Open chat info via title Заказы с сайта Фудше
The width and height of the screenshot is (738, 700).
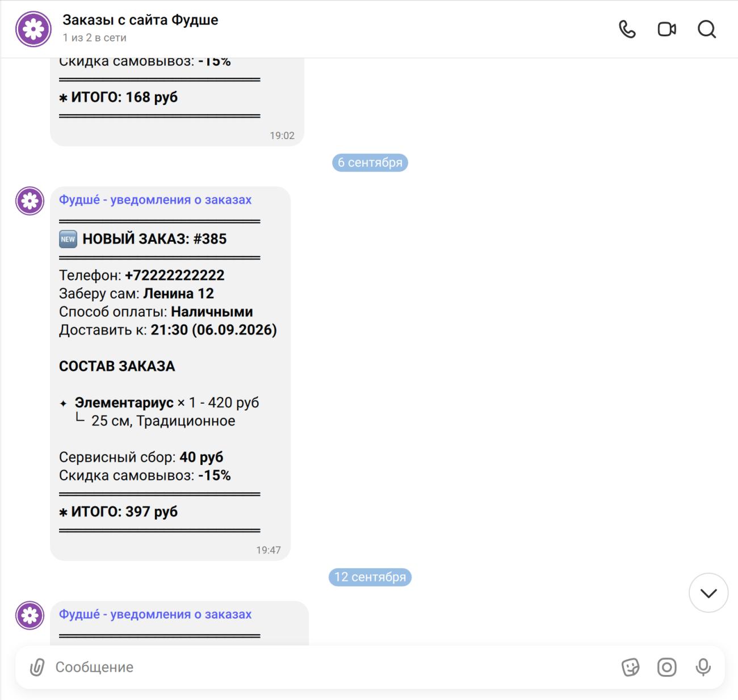coord(140,20)
